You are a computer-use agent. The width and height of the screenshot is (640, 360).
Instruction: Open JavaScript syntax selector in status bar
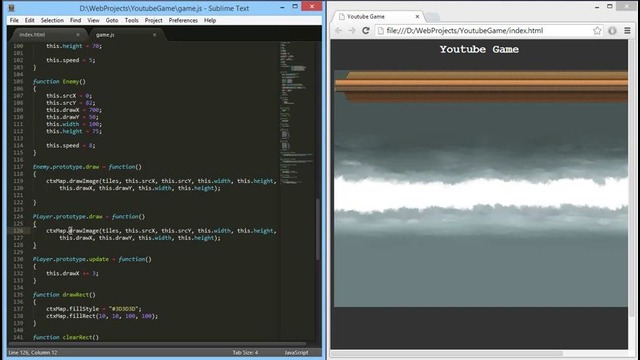297,352
